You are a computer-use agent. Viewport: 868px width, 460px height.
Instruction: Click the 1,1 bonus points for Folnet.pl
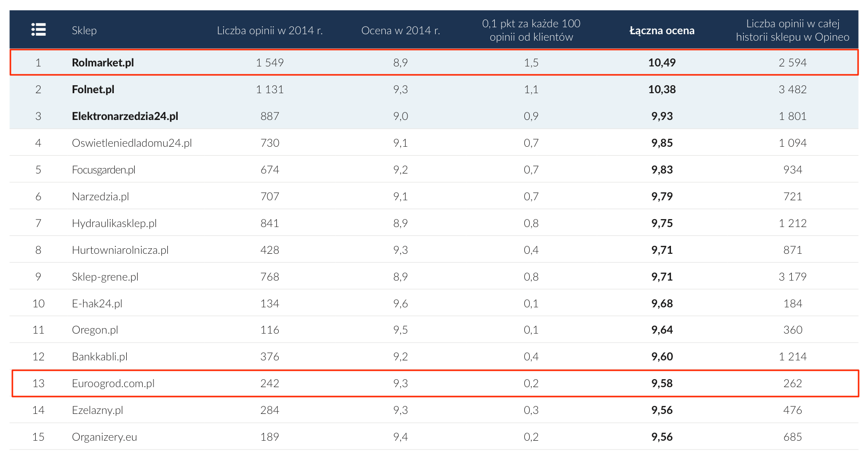(x=531, y=89)
